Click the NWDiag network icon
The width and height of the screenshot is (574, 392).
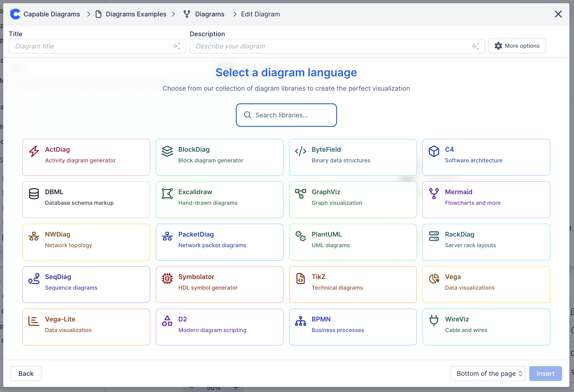pos(34,236)
